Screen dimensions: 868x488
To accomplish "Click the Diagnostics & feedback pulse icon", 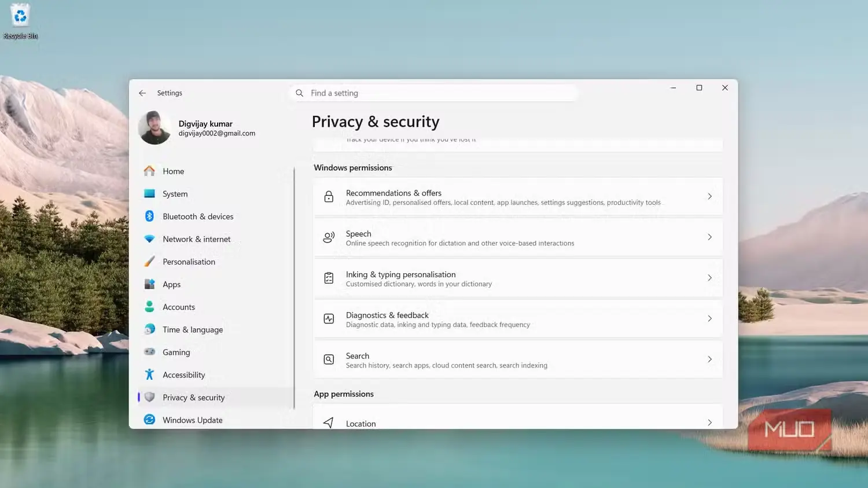I will pos(329,318).
